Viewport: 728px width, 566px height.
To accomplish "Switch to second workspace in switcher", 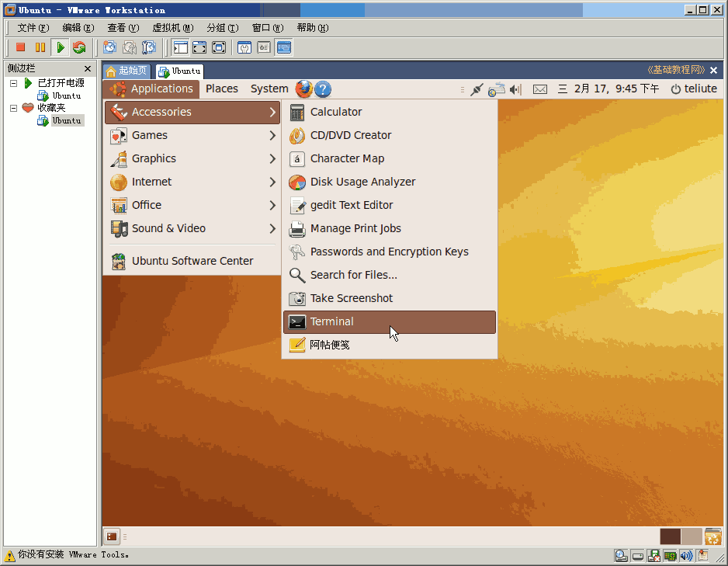I will pos(692,536).
